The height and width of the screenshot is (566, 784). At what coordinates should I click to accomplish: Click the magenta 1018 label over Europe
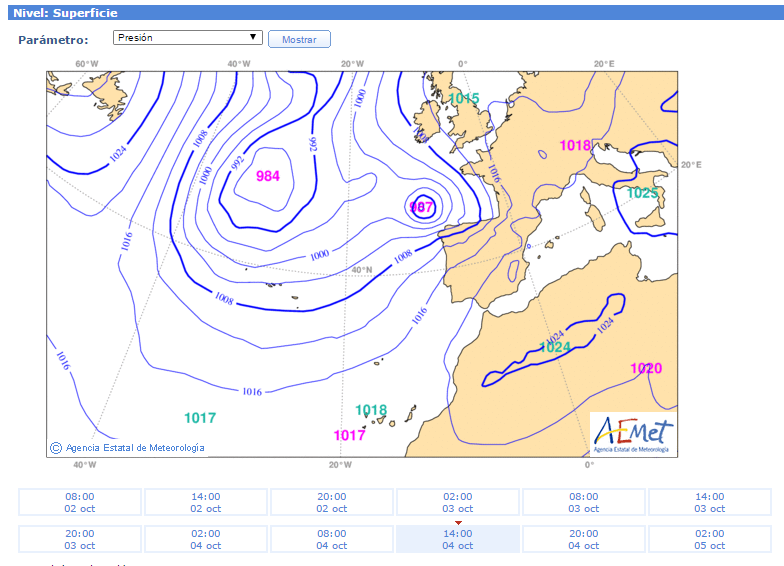(x=575, y=146)
